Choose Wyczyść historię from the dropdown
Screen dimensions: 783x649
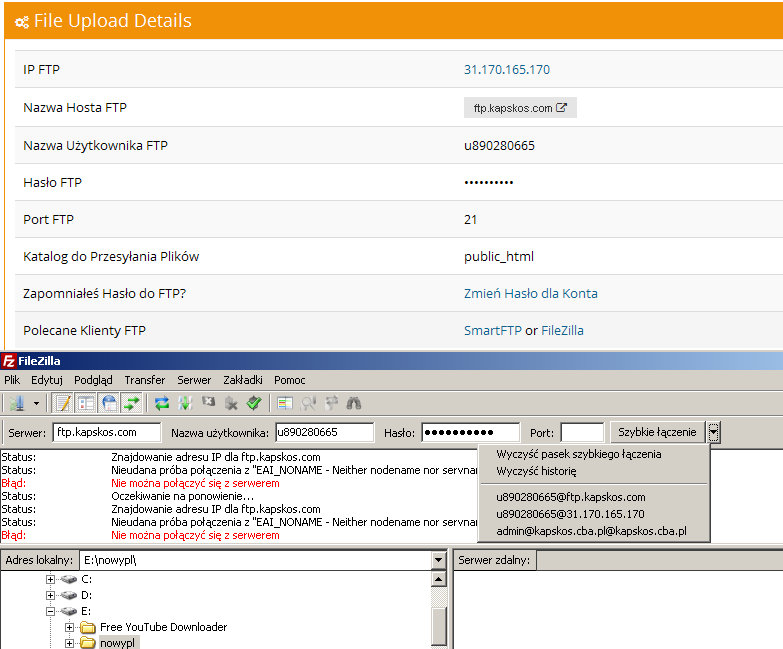click(536, 471)
